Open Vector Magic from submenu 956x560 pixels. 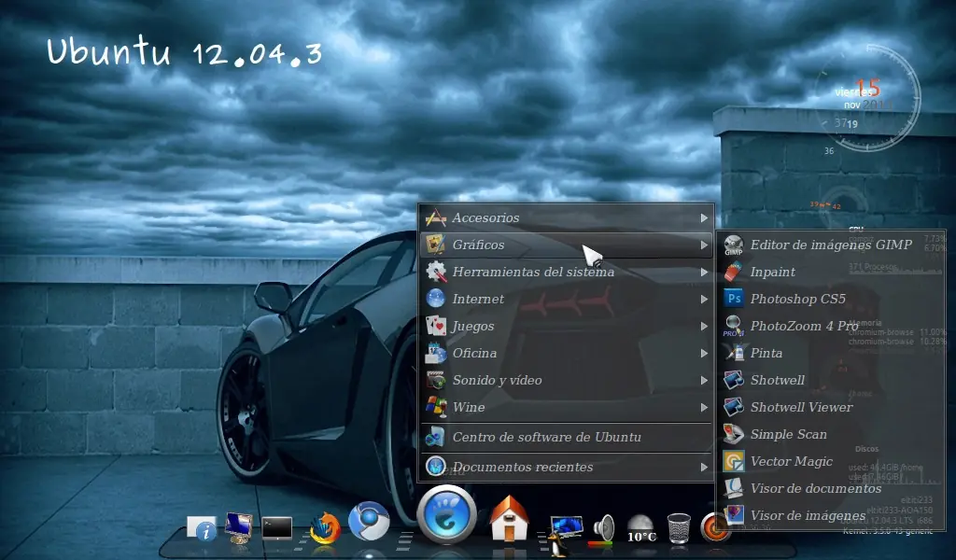[831, 461]
